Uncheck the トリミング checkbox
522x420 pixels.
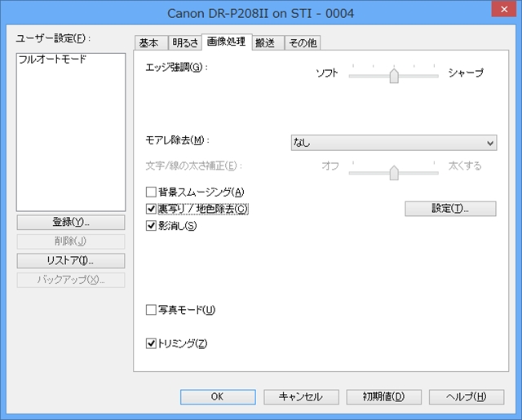(x=151, y=343)
